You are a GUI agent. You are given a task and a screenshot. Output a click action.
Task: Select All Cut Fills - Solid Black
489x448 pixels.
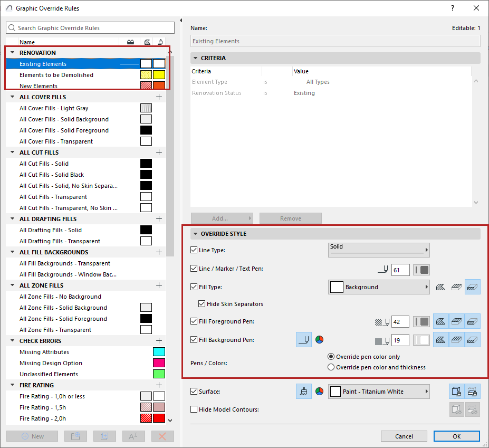pos(86,175)
